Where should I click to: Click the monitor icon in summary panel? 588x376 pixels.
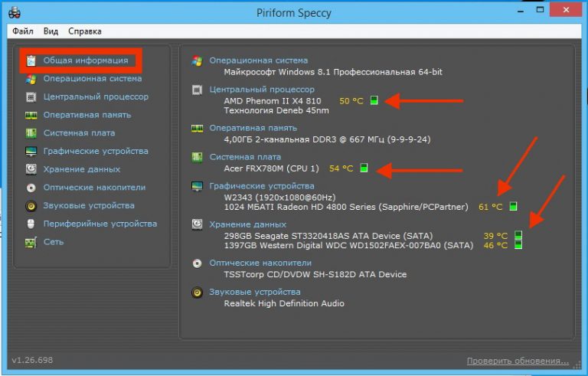pyautogui.click(x=198, y=186)
